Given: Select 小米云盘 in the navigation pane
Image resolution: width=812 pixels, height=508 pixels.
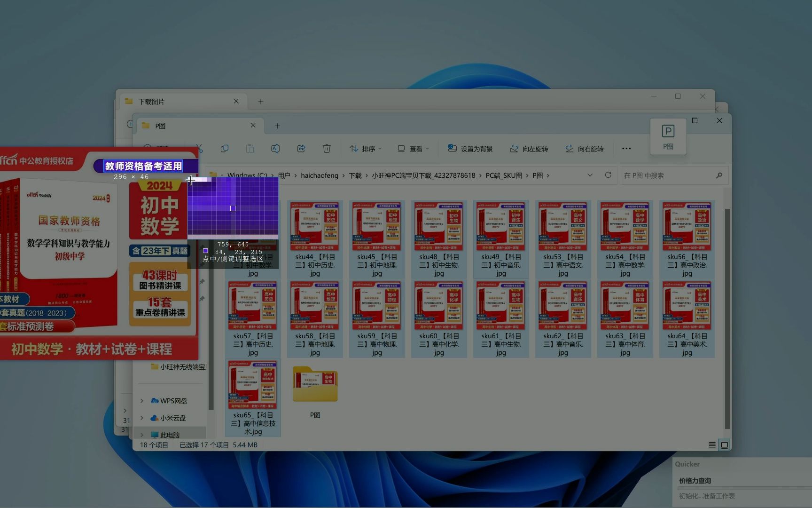Looking at the screenshot, I should pyautogui.click(x=168, y=418).
